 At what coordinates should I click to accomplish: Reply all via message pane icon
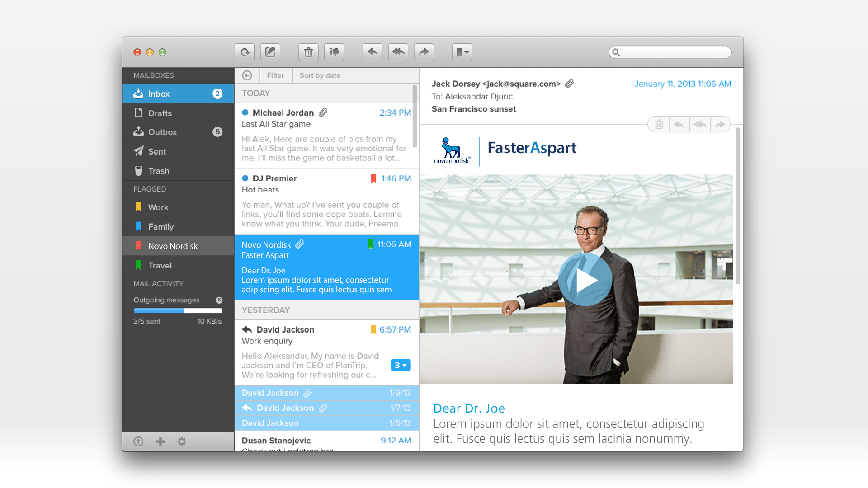pos(700,124)
